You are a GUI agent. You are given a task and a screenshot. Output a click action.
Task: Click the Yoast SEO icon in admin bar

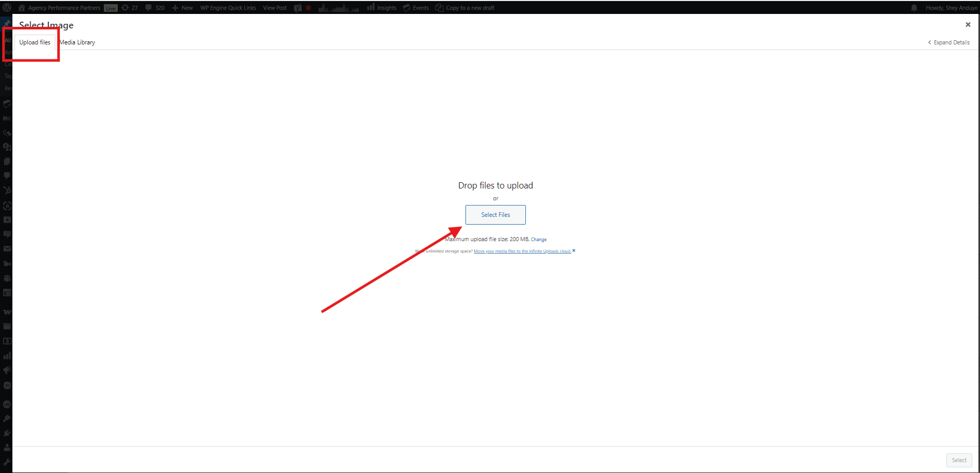pos(298,8)
